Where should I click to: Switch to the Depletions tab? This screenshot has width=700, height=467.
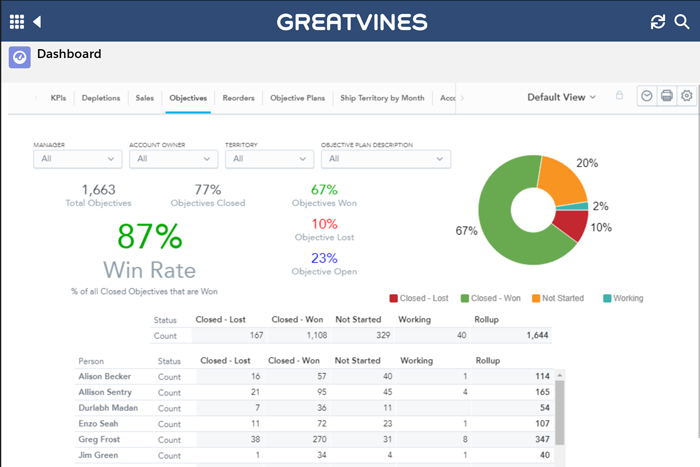coord(101,98)
